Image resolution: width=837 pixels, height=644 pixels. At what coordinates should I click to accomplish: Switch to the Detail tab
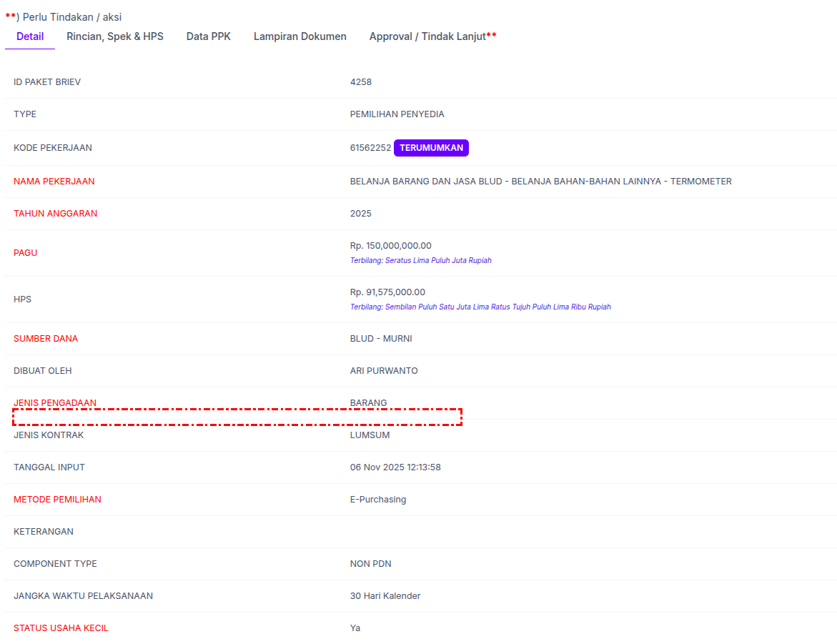pos(30,36)
